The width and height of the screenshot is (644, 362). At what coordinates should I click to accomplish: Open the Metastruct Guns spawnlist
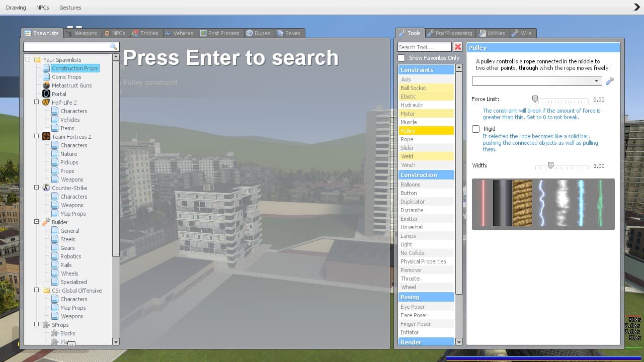71,85
